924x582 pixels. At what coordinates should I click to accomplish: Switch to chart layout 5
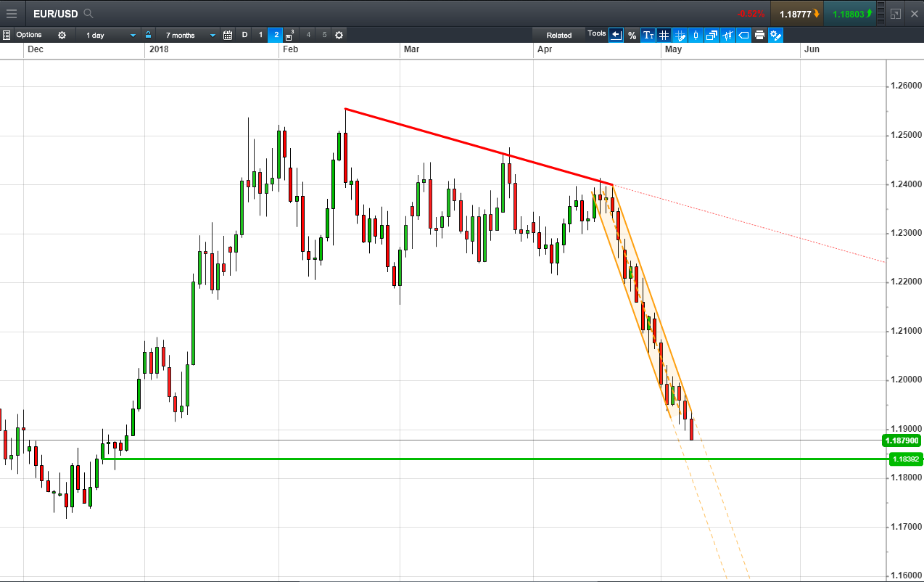(x=324, y=35)
